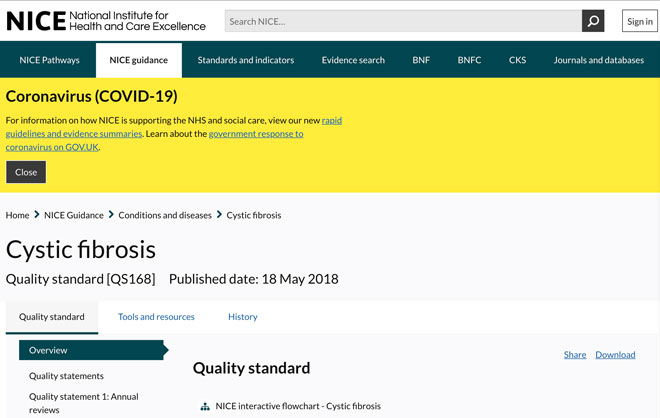This screenshot has width=660, height=418.
Task: Open the BNFC navigation item
Action: point(469,60)
